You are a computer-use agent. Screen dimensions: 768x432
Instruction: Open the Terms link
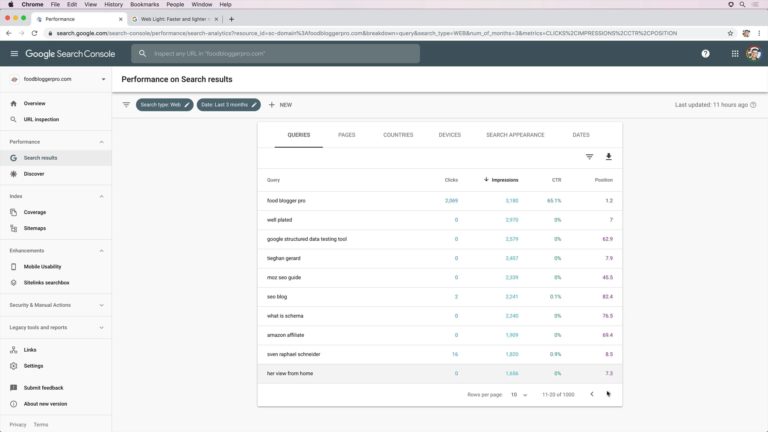(x=41, y=425)
